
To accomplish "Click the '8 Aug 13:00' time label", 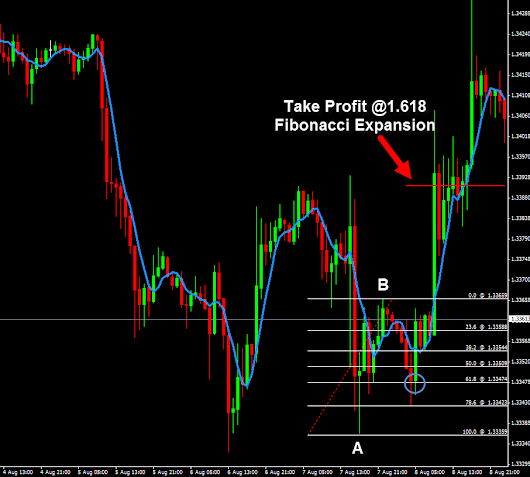I will tap(467, 472).
